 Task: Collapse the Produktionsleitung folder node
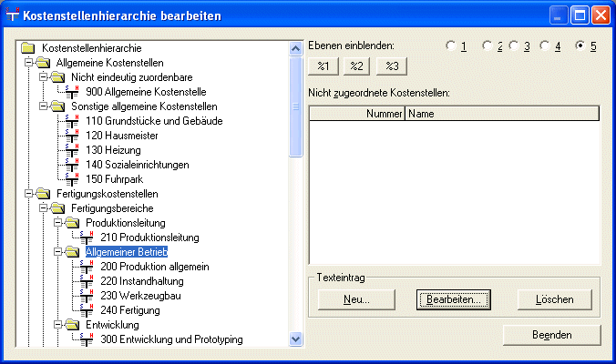57,223
